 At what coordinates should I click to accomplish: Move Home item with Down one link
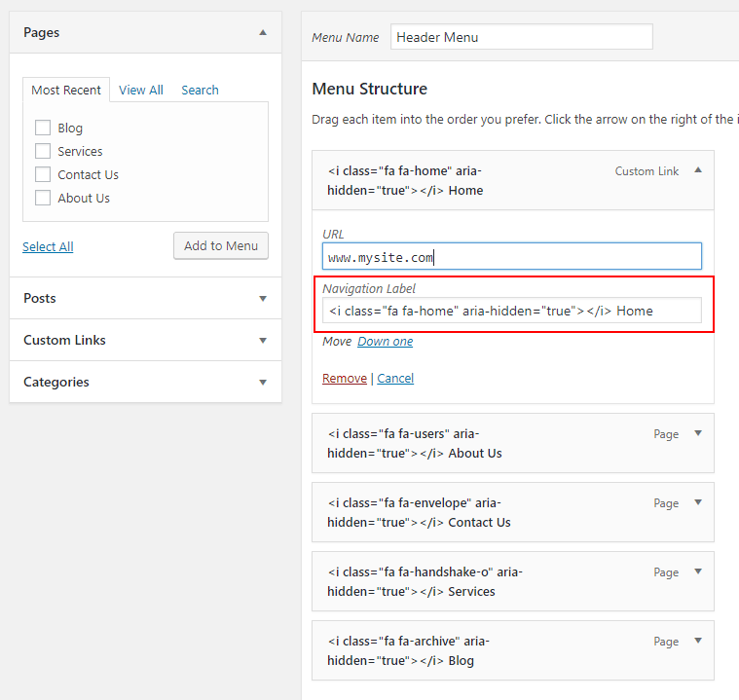[x=385, y=341]
